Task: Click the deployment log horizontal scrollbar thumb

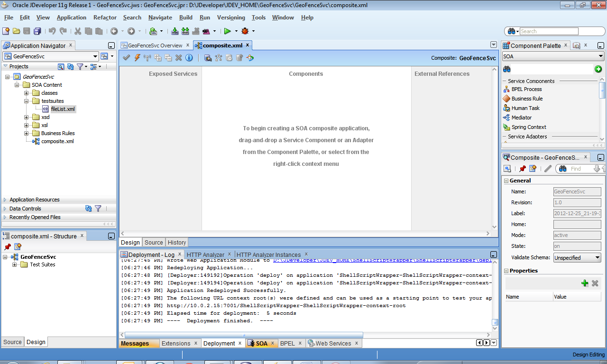Action: click(x=244, y=335)
